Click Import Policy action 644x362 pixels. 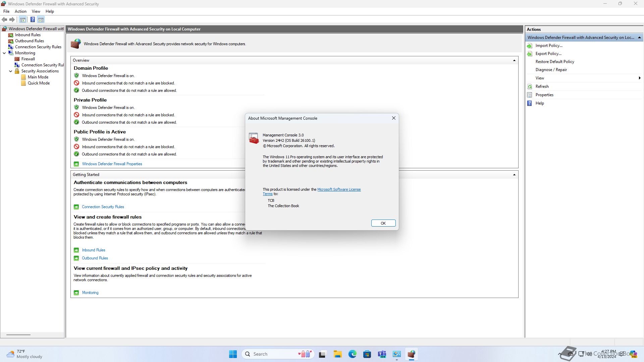(x=549, y=46)
